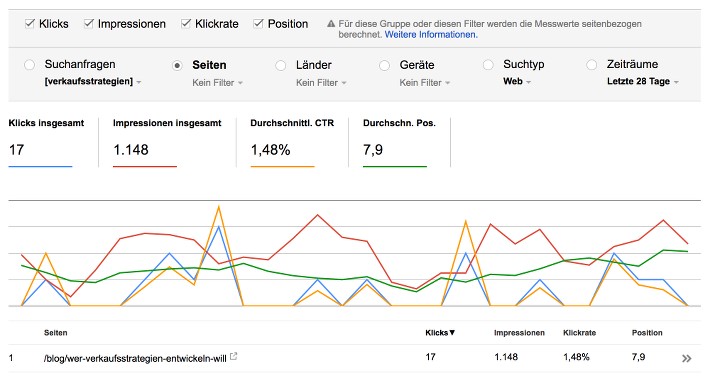Click the Klicks insgesamt label

(46, 123)
